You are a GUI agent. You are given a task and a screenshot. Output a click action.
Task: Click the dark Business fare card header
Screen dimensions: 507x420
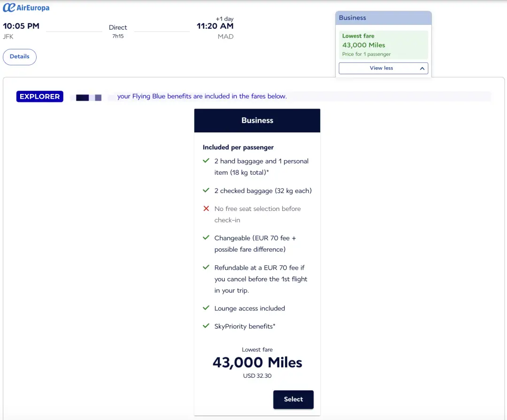(257, 121)
